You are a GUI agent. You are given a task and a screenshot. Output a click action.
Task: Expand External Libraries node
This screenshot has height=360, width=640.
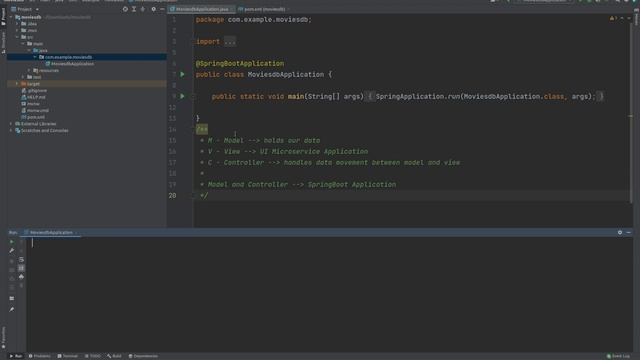click(11, 124)
